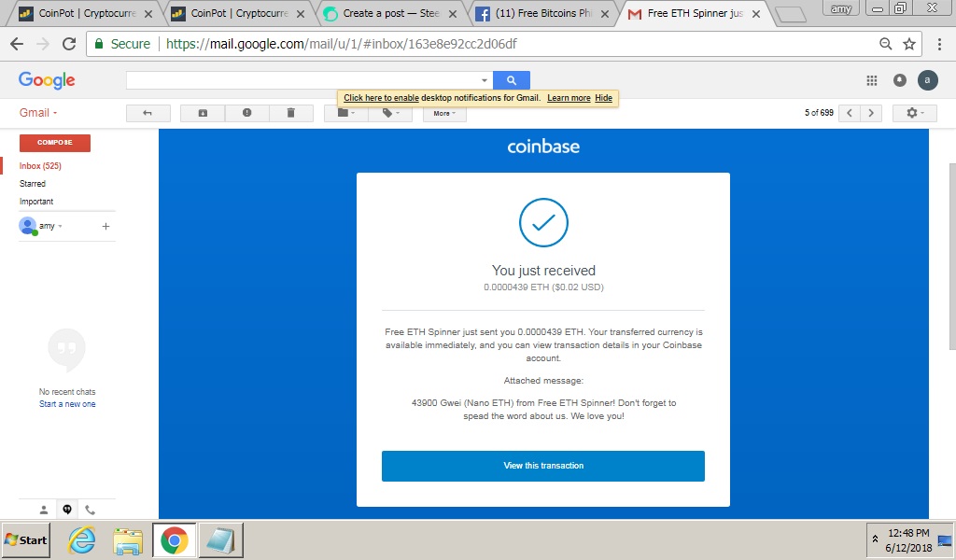Click the Gmail search input field
Image resolution: width=956 pixels, height=560 pixels.
(x=302, y=80)
